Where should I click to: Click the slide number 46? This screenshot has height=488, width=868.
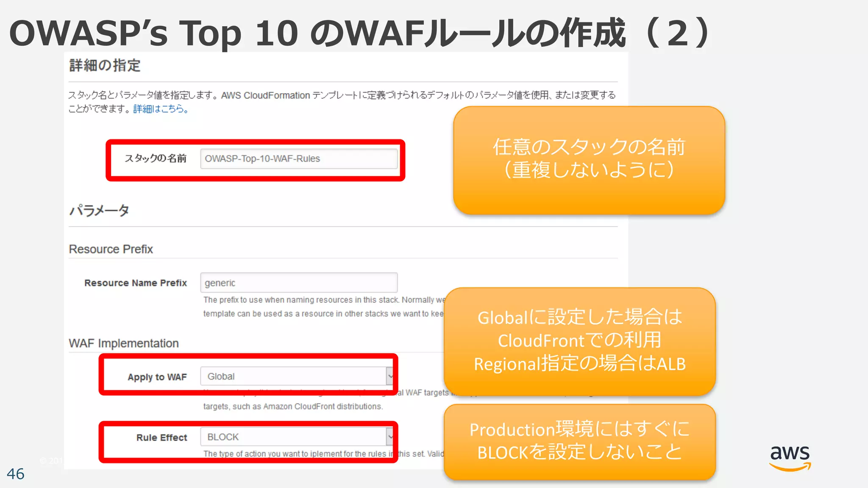(x=16, y=474)
